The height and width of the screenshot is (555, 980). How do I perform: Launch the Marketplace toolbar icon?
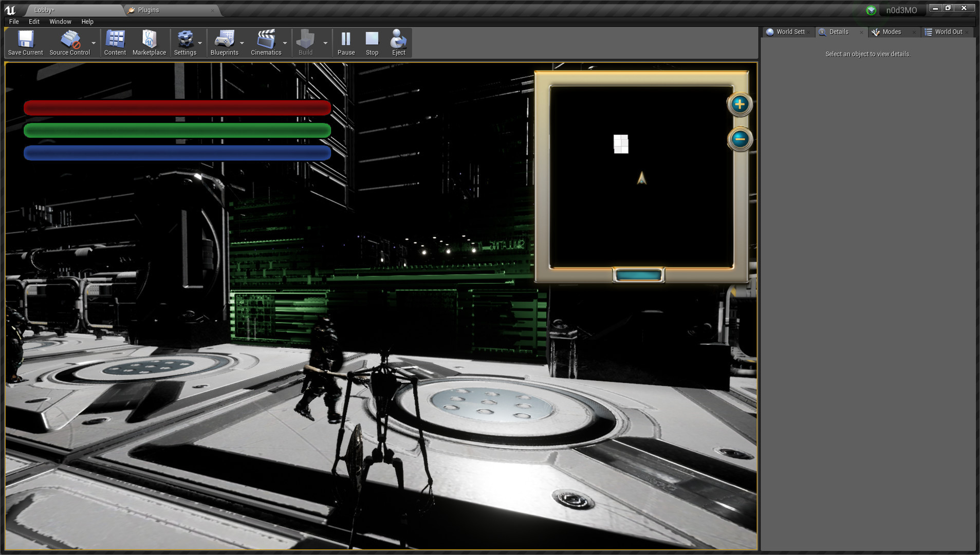click(x=149, y=43)
